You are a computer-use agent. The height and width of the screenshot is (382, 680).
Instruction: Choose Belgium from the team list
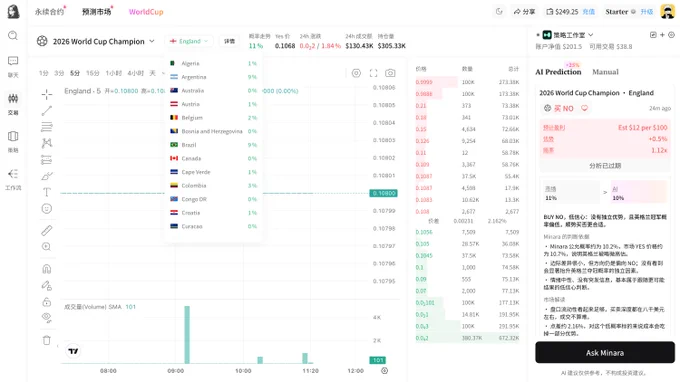(x=214, y=118)
